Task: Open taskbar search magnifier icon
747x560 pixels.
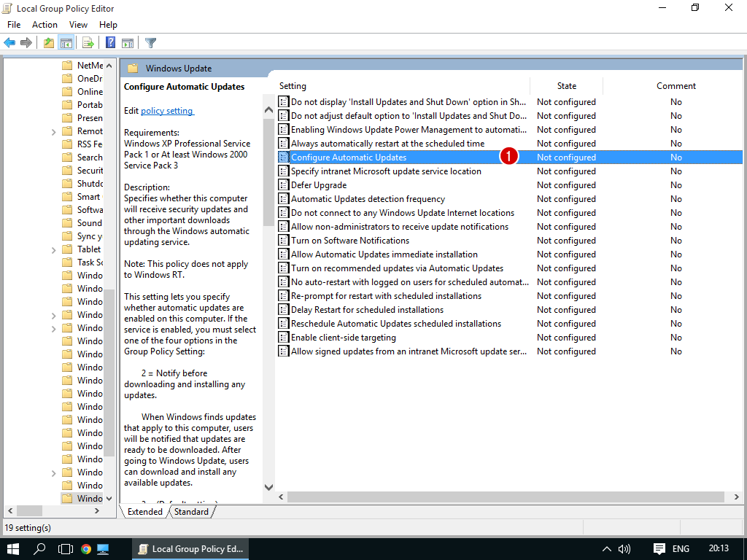Action: 39,548
